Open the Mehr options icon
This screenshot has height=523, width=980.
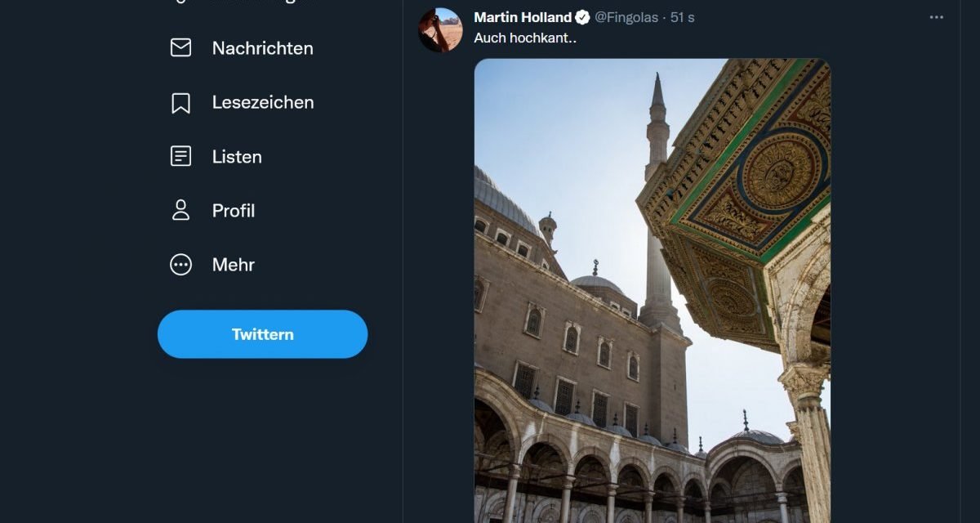pyautogui.click(x=180, y=264)
